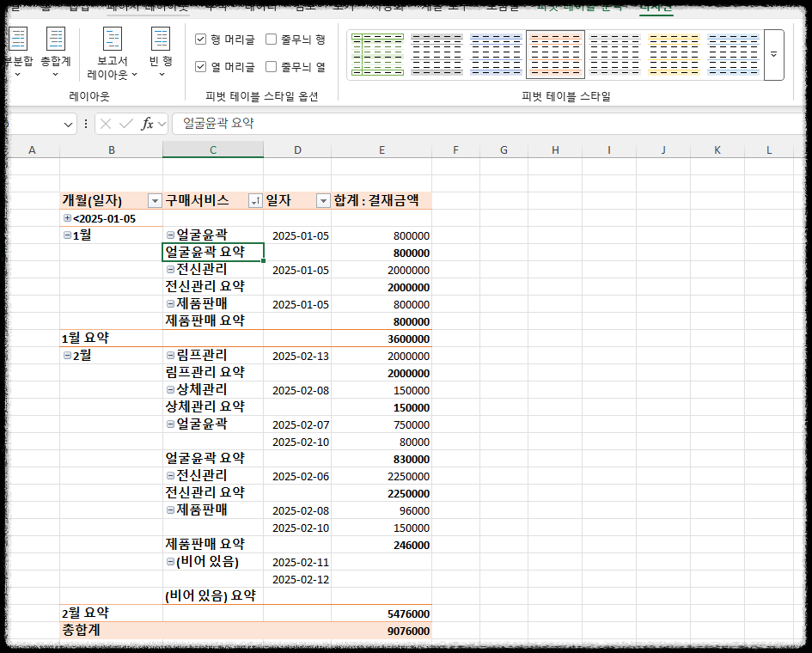Enable the 줄무늬 행 banded rows checkbox

click(271, 40)
